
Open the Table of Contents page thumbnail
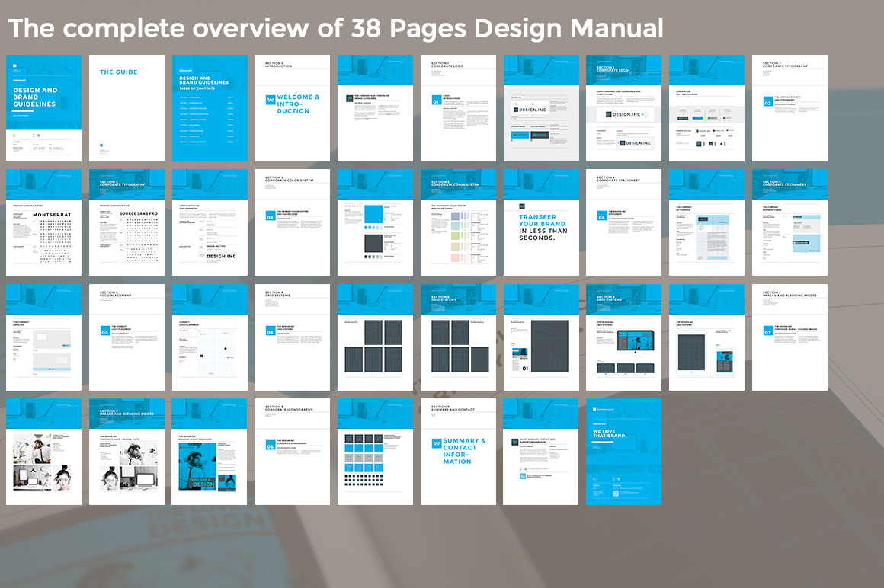coord(210,107)
